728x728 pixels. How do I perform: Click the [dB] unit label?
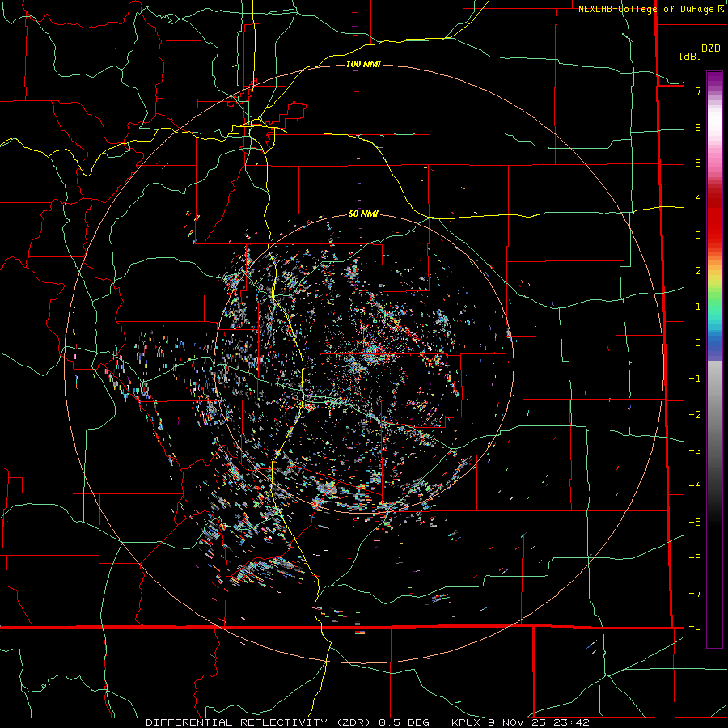click(x=691, y=56)
